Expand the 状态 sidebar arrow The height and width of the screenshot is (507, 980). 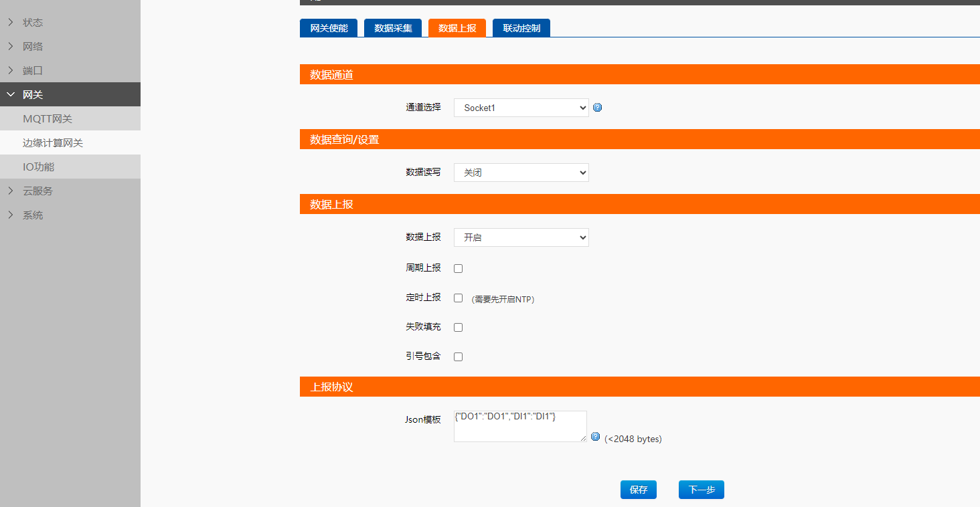tap(11, 22)
